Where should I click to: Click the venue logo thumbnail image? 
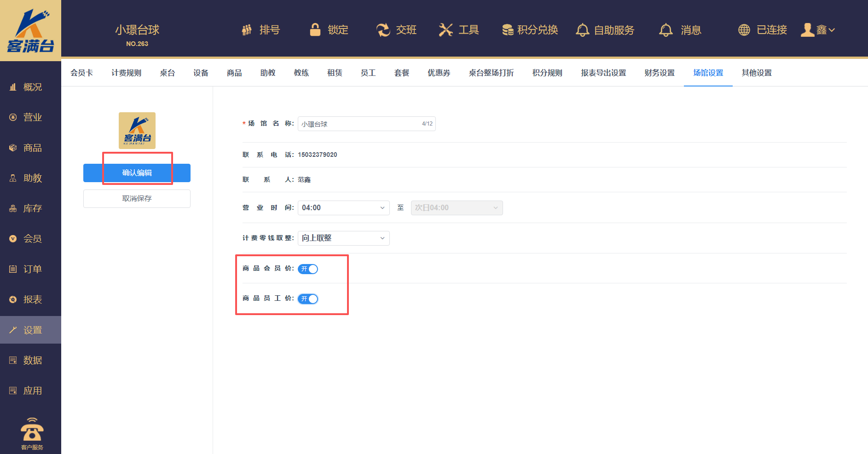tap(137, 131)
